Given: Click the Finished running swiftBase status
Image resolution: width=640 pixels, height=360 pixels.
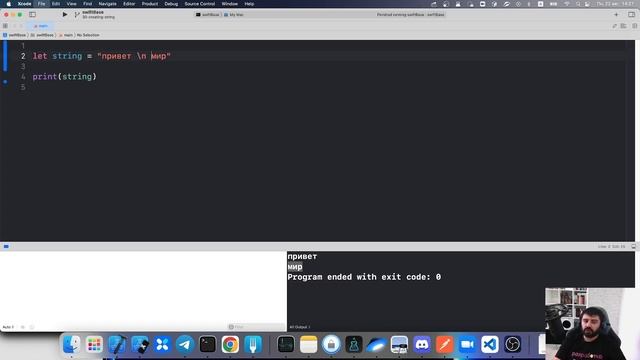Looking at the screenshot, I should [410, 15].
